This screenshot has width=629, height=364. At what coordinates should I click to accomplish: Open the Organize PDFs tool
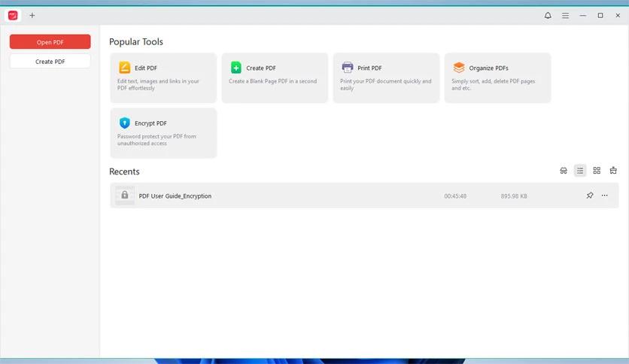(x=497, y=78)
